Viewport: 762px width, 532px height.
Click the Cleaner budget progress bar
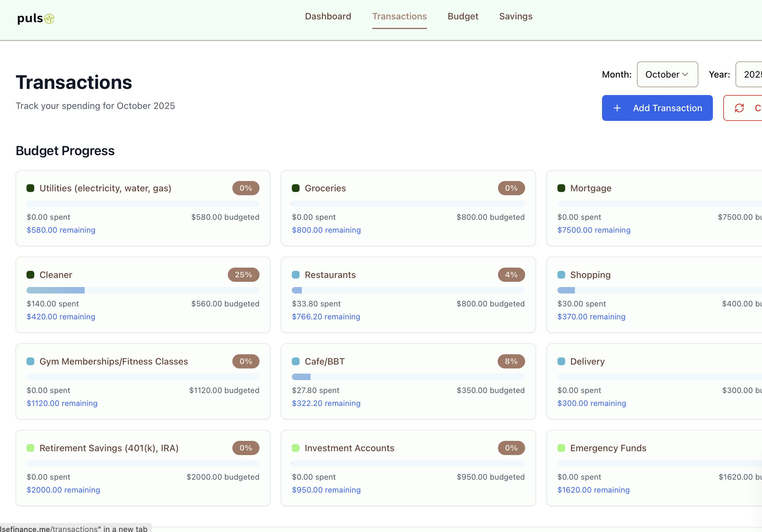click(143, 290)
